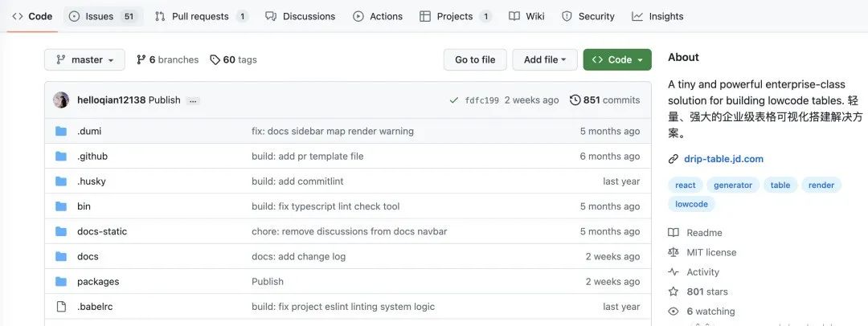Click the .babelrc file icon
868x326 pixels.
pyautogui.click(x=61, y=307)
